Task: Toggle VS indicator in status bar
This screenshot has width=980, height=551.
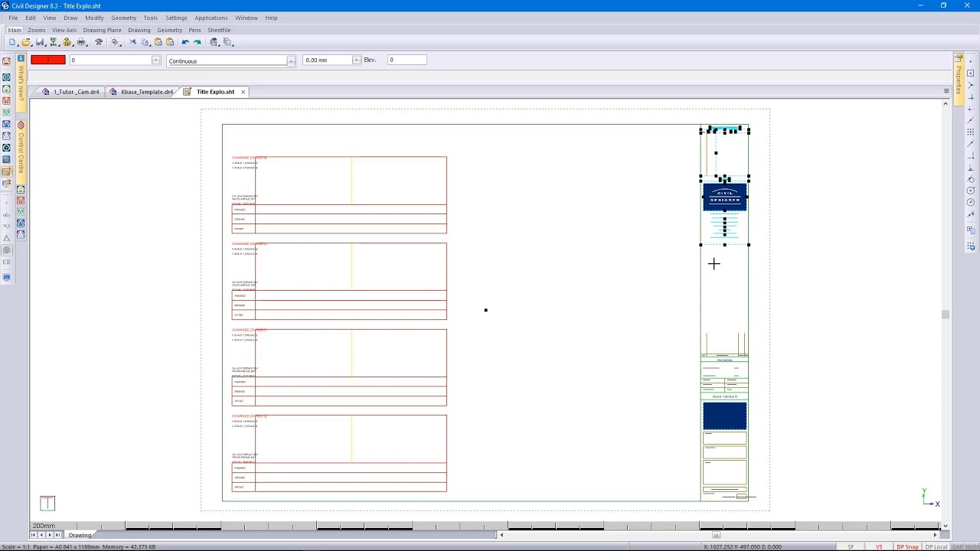Action: pyautogui.click(x=879, y=546)
